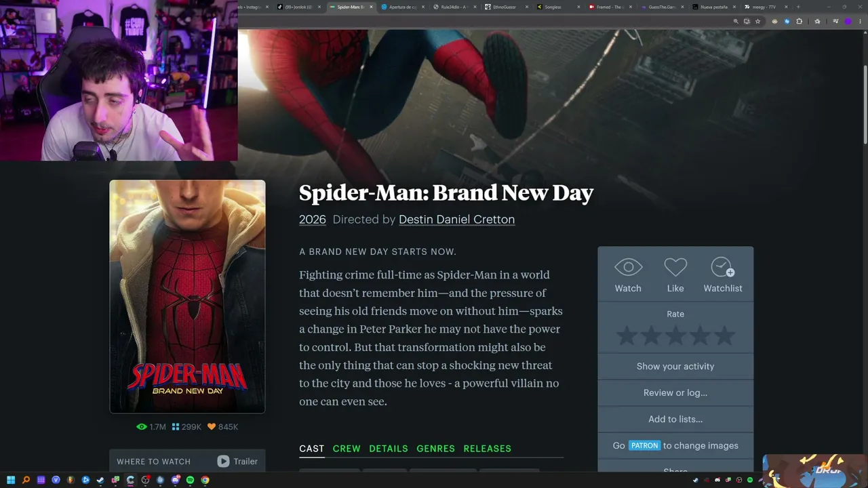
Task: Rate the film one star
Action: pyautogui.click(x=626, y=335)
